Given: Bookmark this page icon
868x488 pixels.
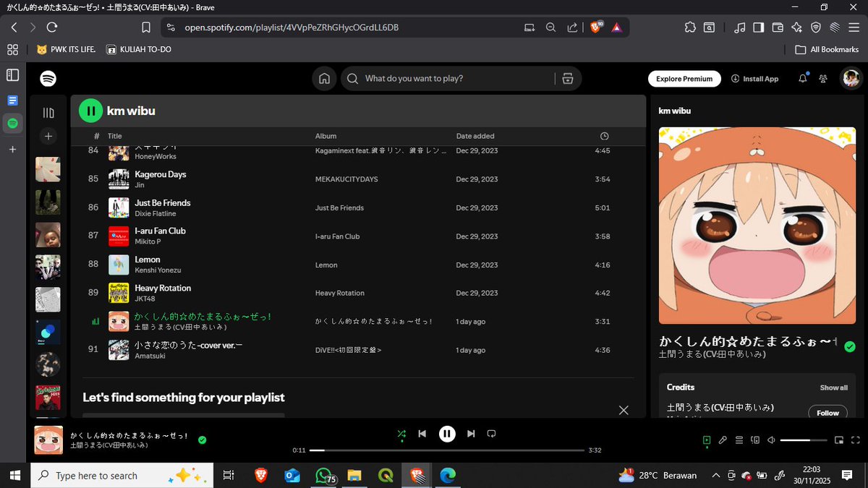Looking at the screenshot, I should [146, 27].
